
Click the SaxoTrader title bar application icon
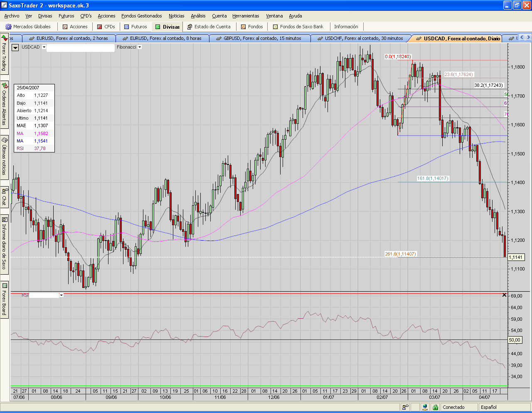[4, 5]
